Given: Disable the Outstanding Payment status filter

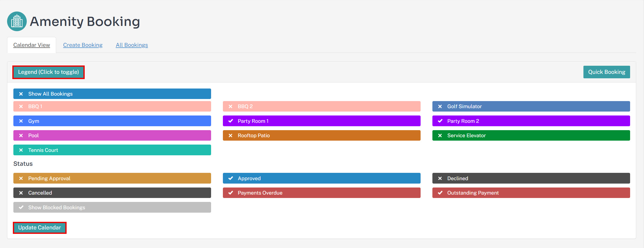Looking at the screenshot, I should (x=531, y=193).
